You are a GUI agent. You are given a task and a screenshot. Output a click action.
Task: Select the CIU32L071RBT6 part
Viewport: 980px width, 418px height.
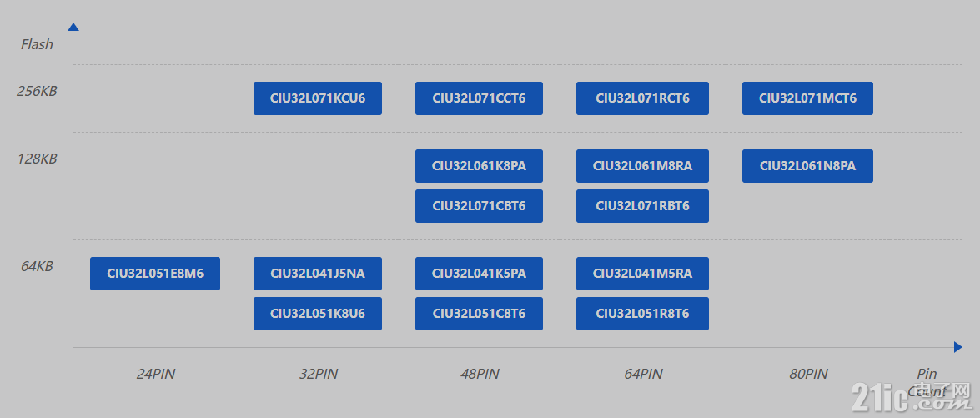click(x=642, y=205)
